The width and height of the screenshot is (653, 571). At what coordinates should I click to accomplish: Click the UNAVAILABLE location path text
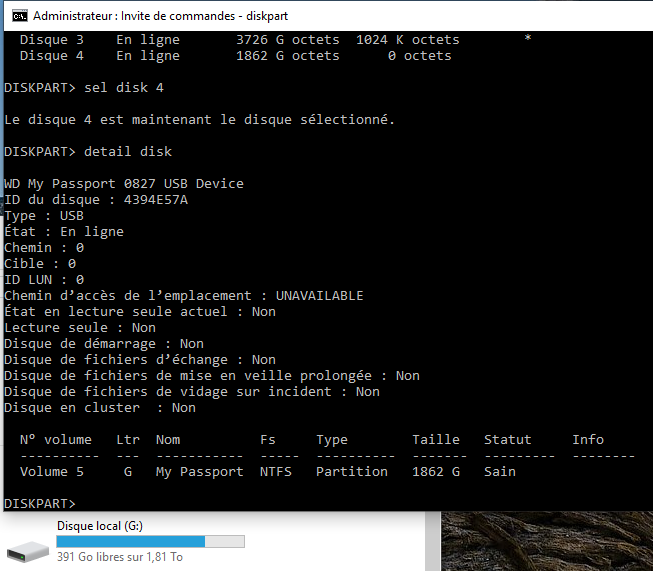(x=319, y=296)
